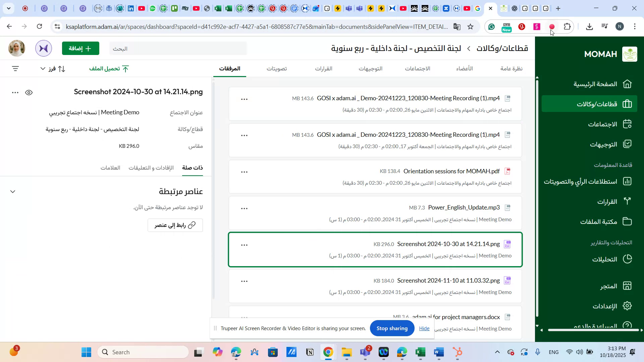
Task: Click the البحث search field
Action: 178,48
